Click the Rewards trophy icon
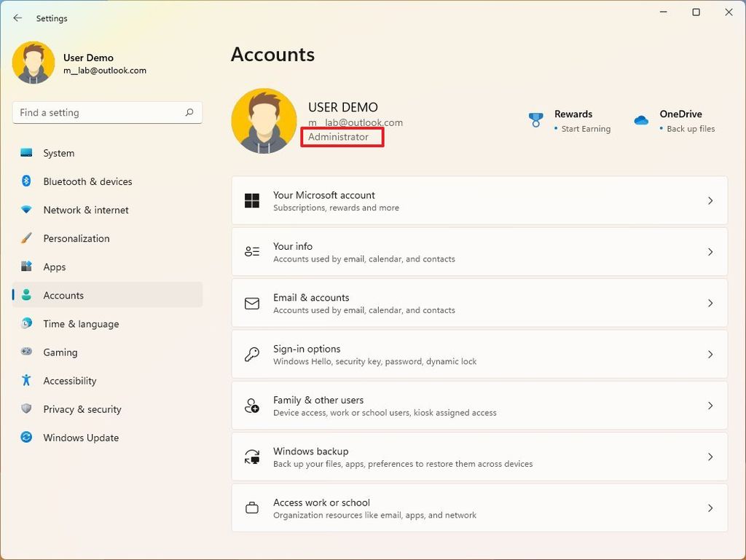 (536, 119)
